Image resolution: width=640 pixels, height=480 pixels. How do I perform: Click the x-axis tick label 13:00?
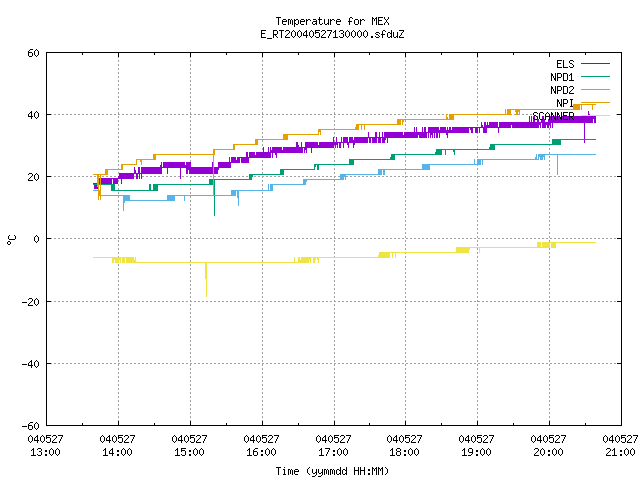pyautogui.click(x=45, y=452)
